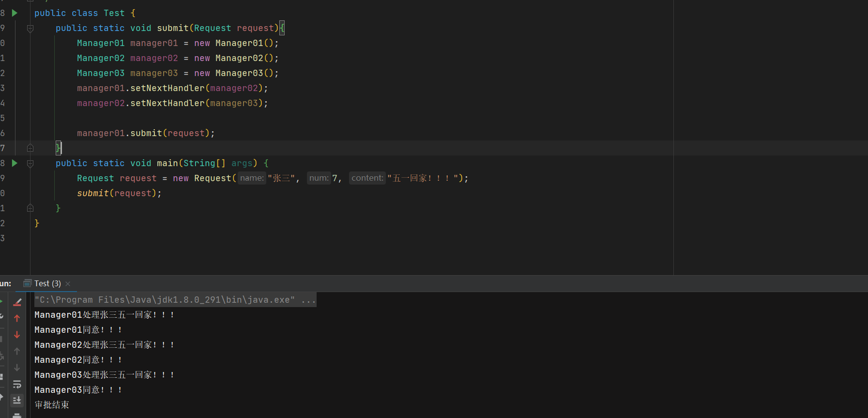Click the run arrow beside main method
The height and width of the screenshot is (418, 868).
pyautogui.click(x=15, y=163)
